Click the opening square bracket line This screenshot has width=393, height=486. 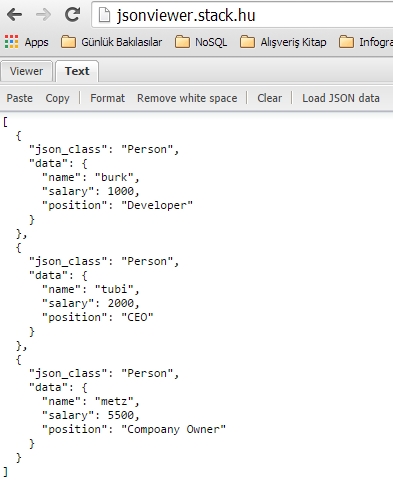pos(5,122)
